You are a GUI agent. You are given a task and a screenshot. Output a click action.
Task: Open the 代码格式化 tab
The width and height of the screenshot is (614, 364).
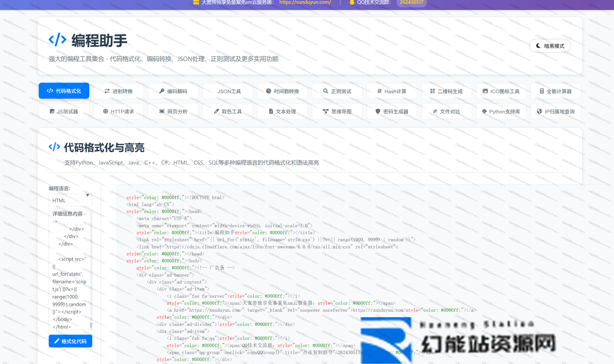[64, 91]
